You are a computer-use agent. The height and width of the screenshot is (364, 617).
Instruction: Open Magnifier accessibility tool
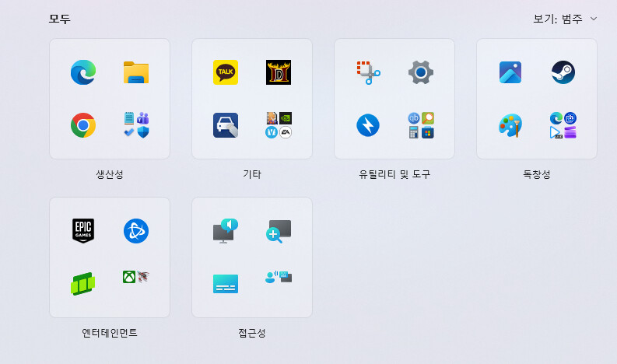point(279,231)
